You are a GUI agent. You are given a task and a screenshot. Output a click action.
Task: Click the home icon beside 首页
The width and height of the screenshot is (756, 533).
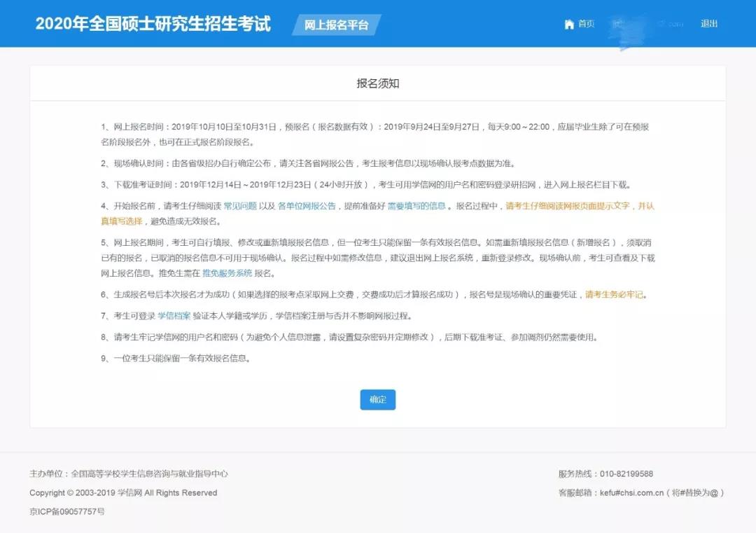(568, 25)
